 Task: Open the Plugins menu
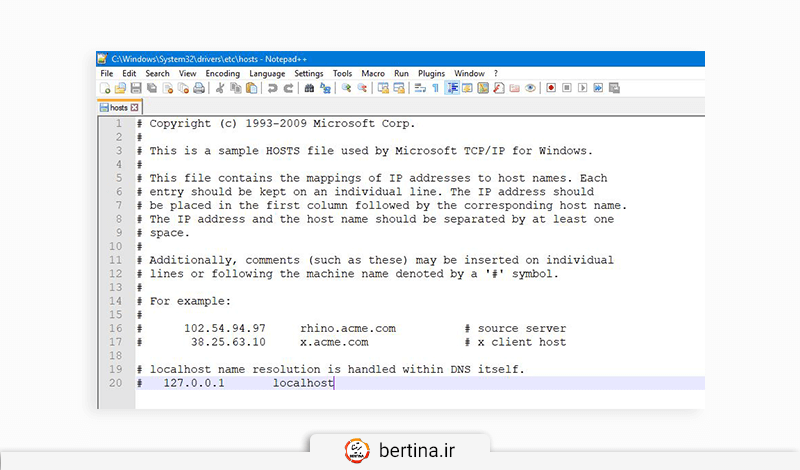pos(431,73)
